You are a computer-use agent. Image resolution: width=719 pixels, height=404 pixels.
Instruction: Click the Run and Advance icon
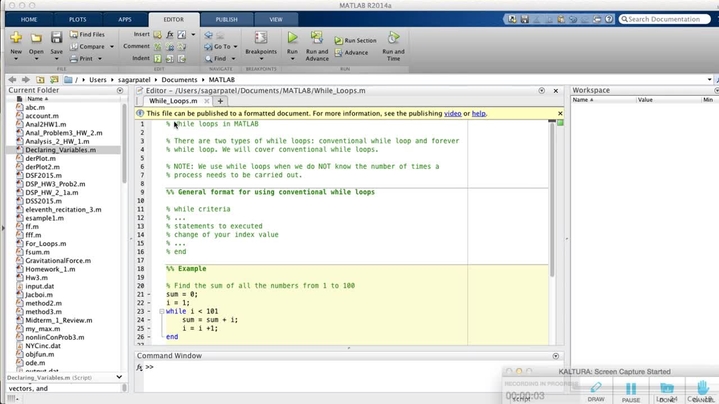(x=317, y=38)
